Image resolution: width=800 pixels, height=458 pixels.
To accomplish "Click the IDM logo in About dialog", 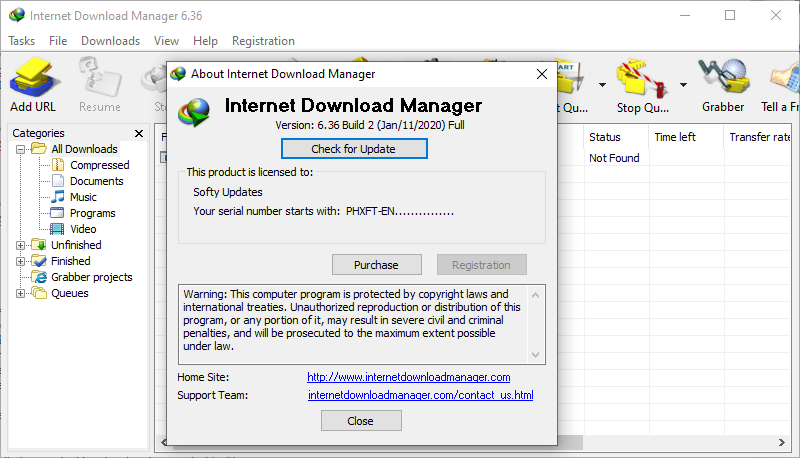I will 194,112.
